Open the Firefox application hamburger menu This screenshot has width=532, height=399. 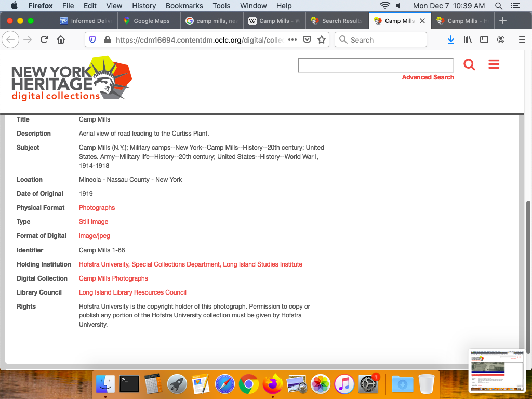click(522, 40)
